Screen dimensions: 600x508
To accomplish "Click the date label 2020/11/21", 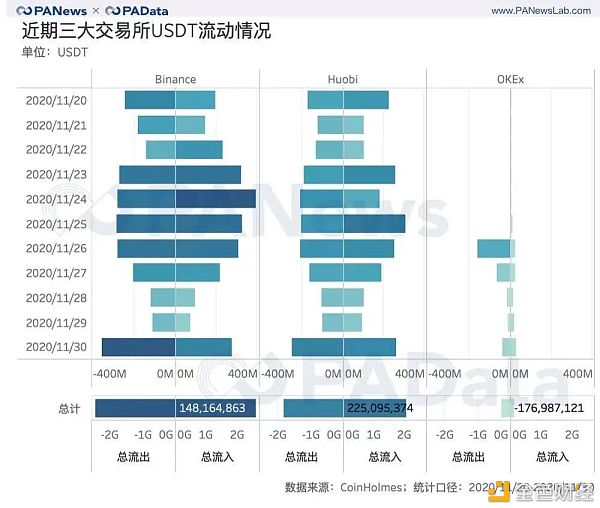I will click(x=56, y=125).
